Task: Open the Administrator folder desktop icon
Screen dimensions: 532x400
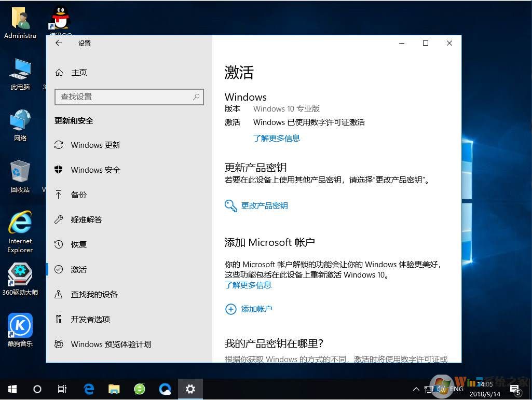Action: click(20, 22)
